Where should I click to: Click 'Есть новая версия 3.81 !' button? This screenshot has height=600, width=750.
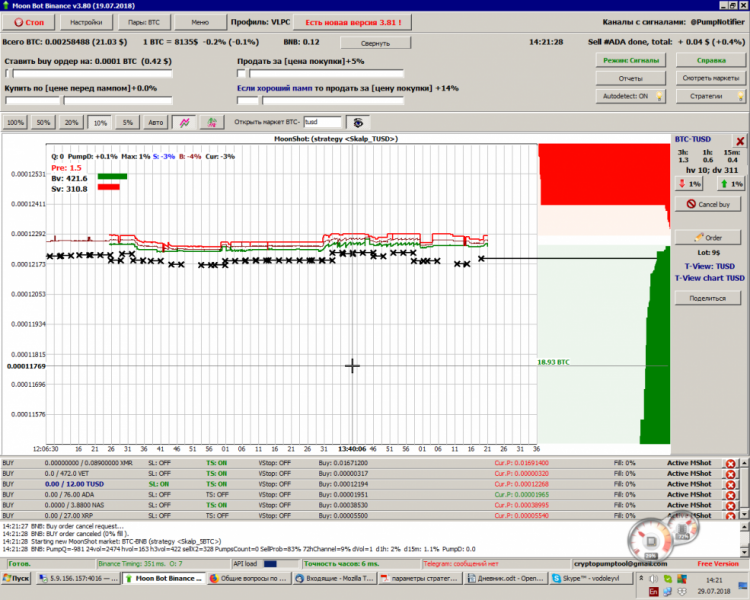353,22
